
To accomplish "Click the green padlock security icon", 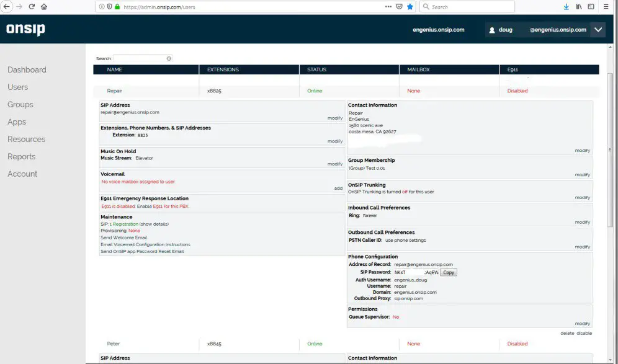I will (x=117, y=7).
